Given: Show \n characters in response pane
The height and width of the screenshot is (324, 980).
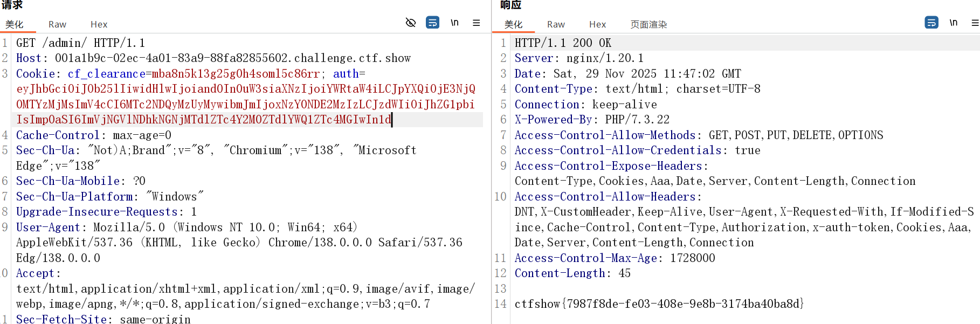Looking at the screenshot, I should 953,23.
